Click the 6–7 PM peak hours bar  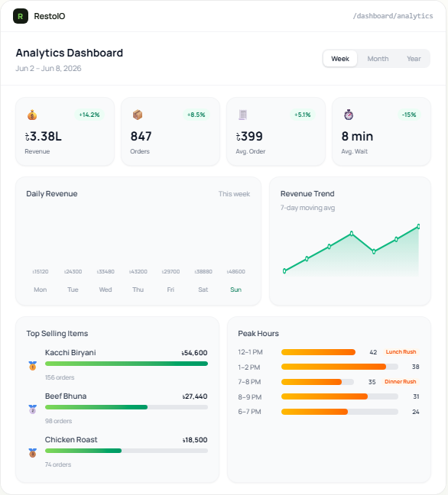(x=339, y=412)
